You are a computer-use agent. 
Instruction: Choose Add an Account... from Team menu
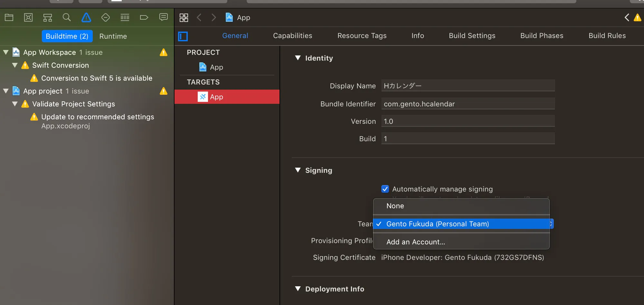461,242
